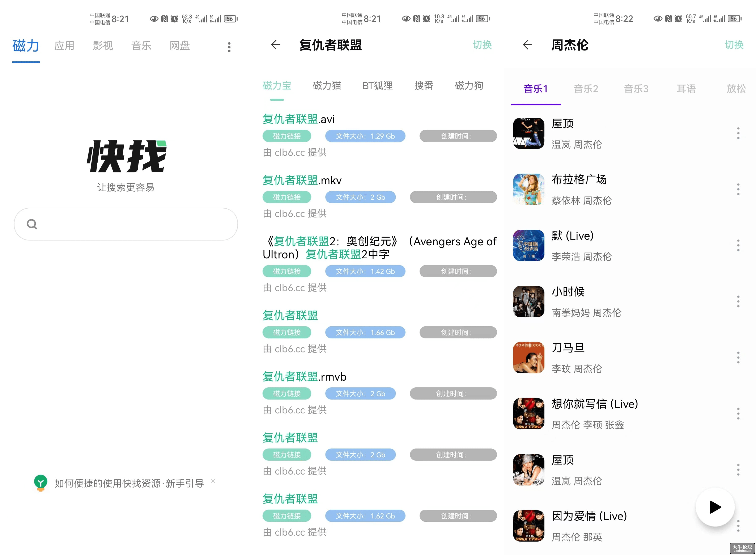Viewport: 756px width, 555px height.
Task: Click 切换 on 复仇者联盟 page
Action: tap(482, 45)
